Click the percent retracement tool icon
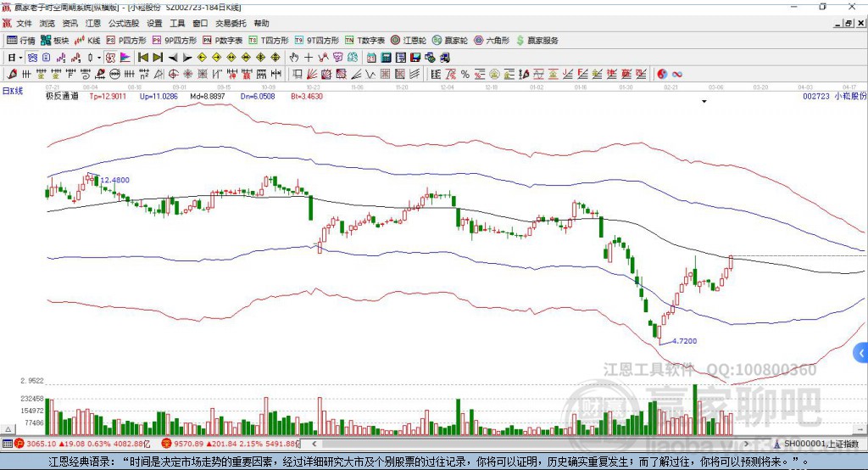The width and height of the screenshot is (868, 470). pos(465,75)
